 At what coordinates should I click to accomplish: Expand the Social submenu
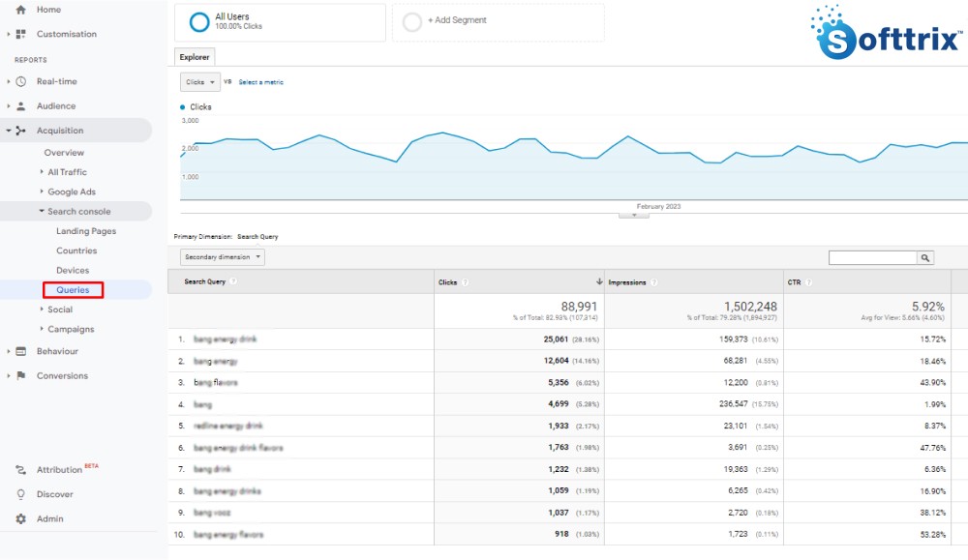[x=42, y=309]
